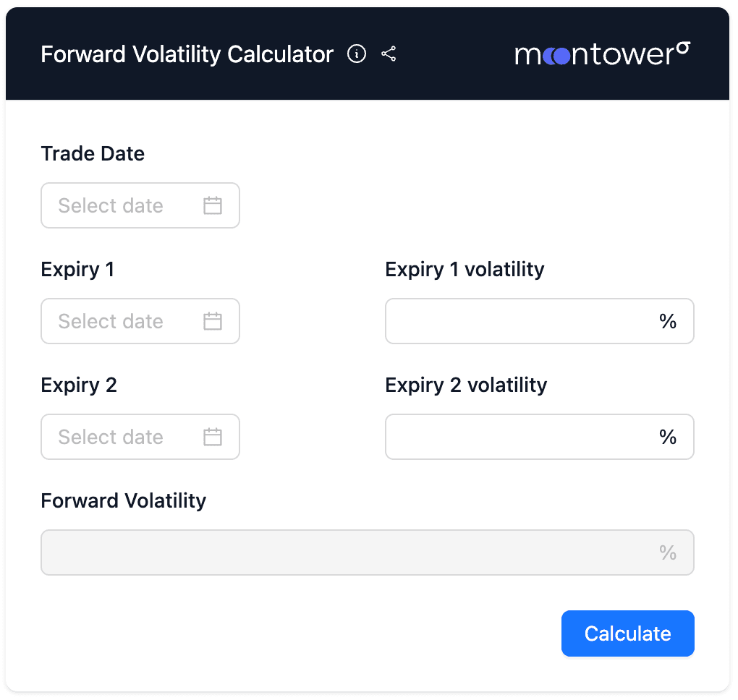
Task: Click the percent symbol in Expiry 2 volatility
Action: [x=667, y=437]
